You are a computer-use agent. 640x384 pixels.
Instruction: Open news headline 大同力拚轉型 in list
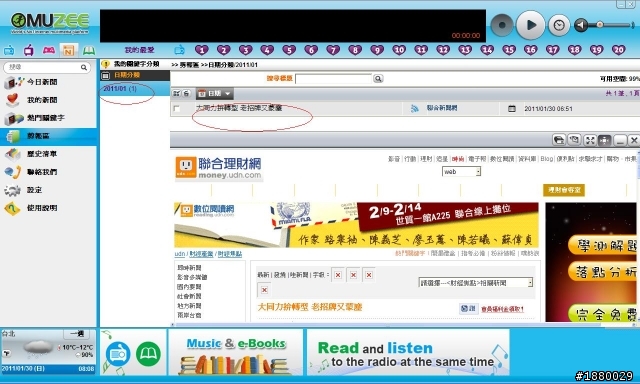239,108
